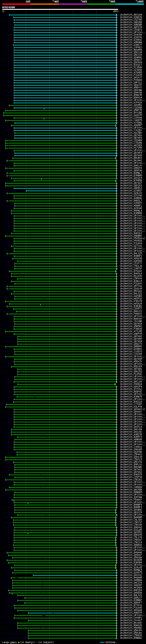Click the cyan bar for UniRef100_A4RGY5

(72, 613)
